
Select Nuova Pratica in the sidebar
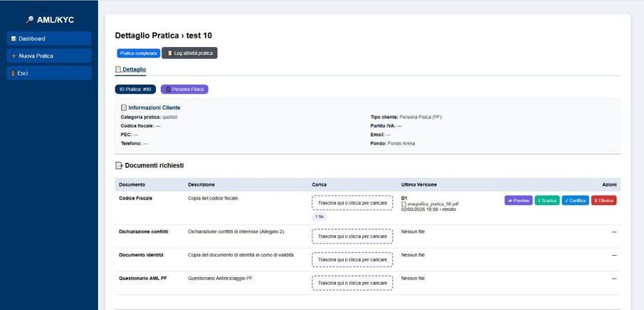point(49,56)
